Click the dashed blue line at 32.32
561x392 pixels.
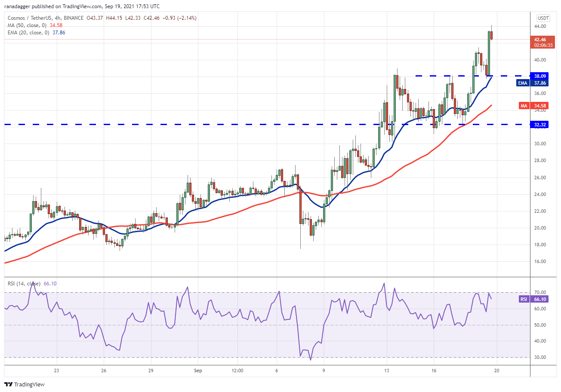click(x=267, y=125)
